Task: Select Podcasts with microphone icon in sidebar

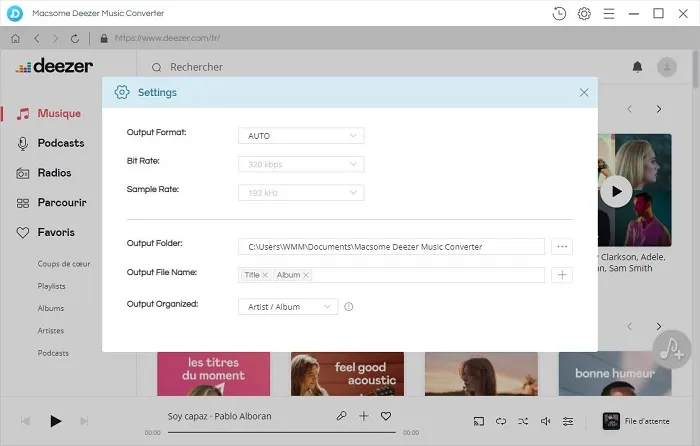Action: point(50,143)
